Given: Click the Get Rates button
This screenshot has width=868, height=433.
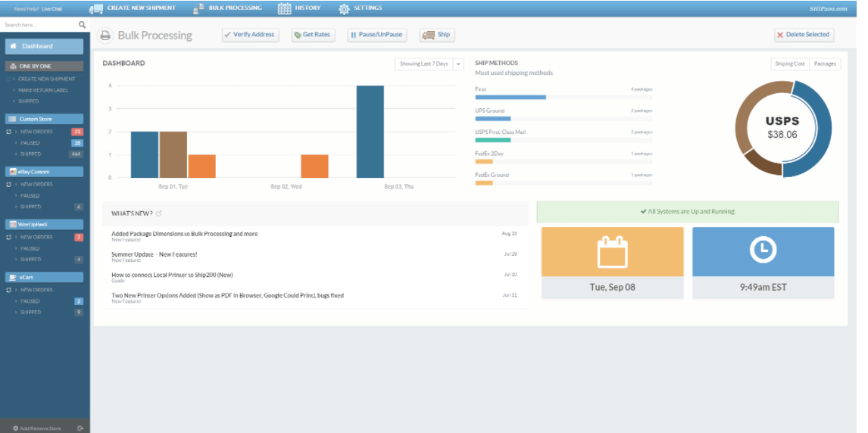Looking at the screenshot, I should [x=314, y=35].
